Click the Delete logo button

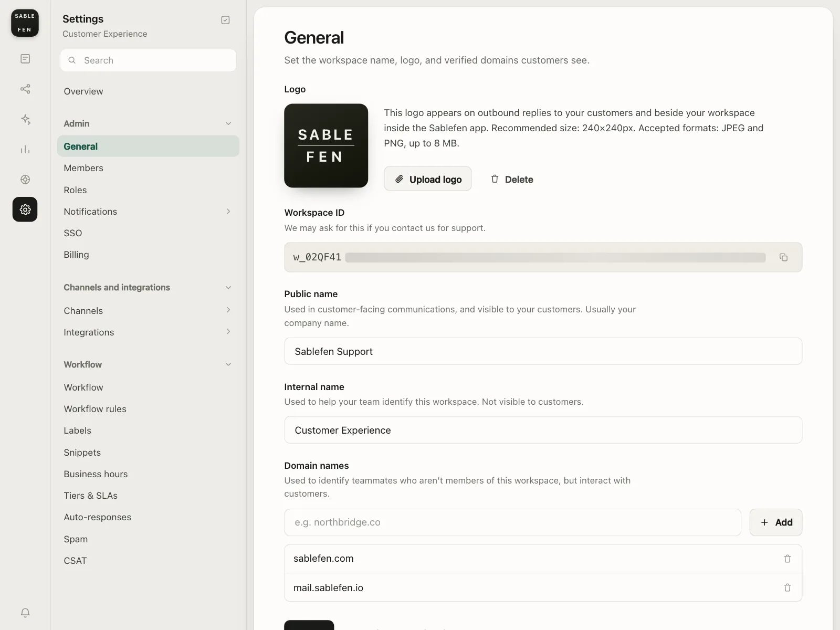point(512,179)
